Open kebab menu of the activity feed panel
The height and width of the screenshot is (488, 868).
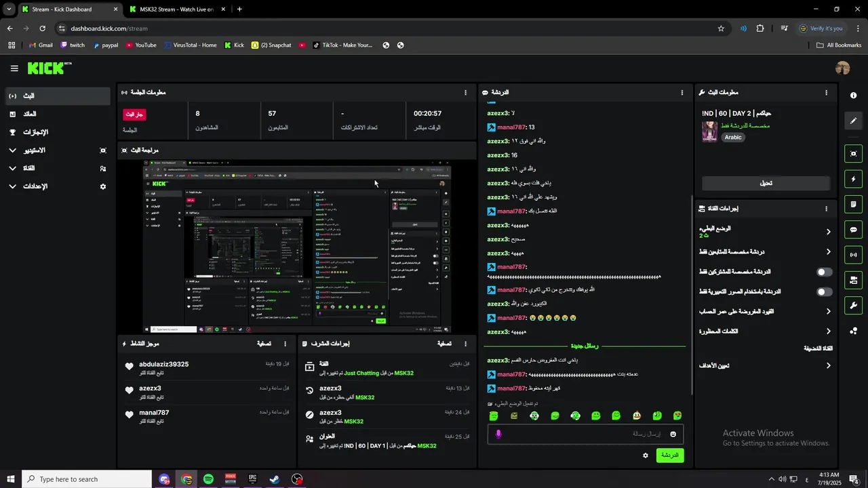tap(285, 344)
